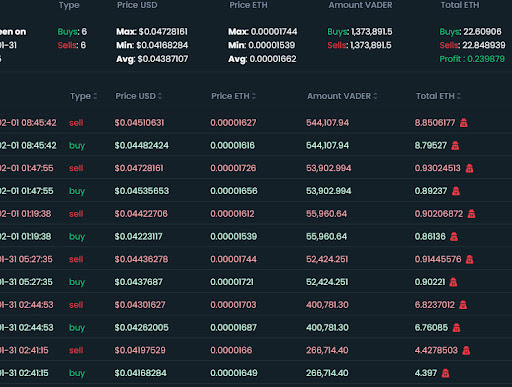Click price $0.04422706

[141, 214]
